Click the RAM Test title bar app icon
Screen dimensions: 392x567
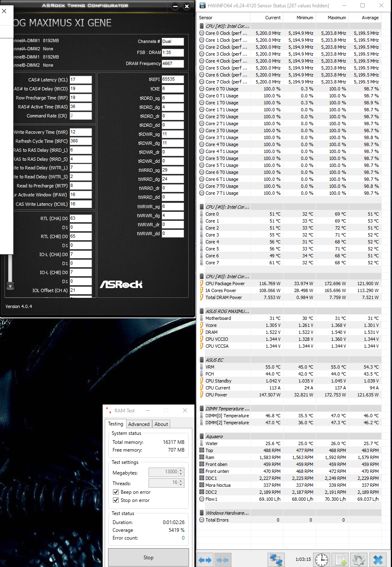(x=108, y=409)
